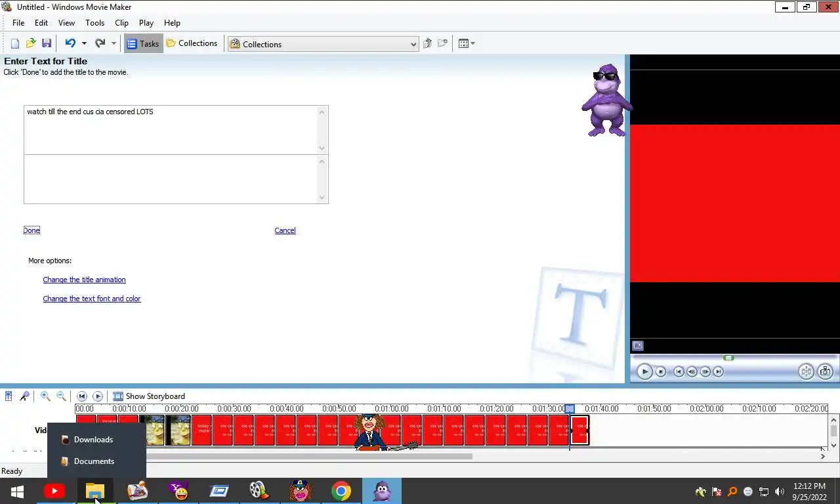Open Downloads from the jump list
This screenshot has height=504, width=840.
pyautogui.click(x=96, y=440)
